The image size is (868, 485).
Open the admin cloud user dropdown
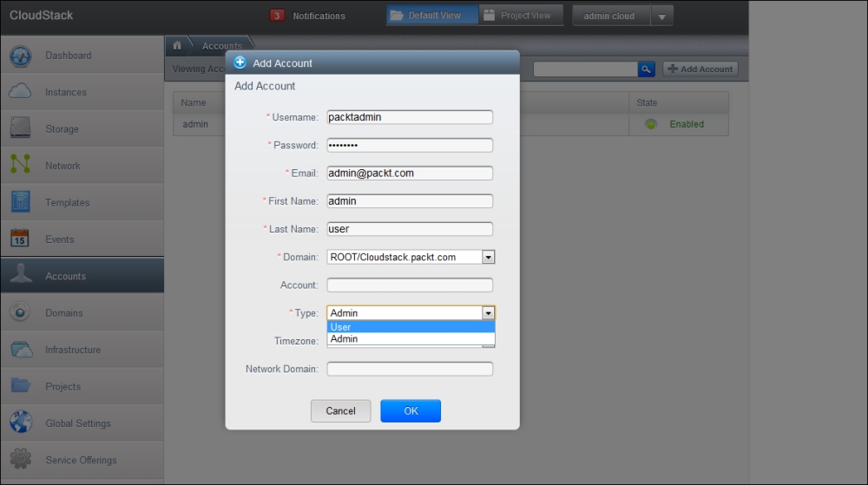(661, 16)
